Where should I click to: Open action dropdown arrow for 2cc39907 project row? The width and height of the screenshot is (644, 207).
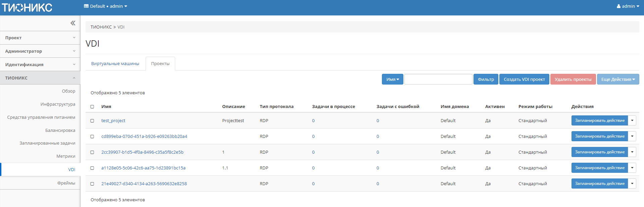[632, 152]
